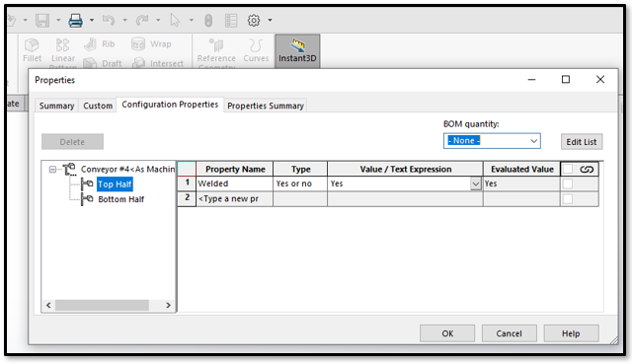Viewport: 632px width, 364px height.
Task: Select Conveyor #4 tree root item
Action: click(x=127, y=169)
